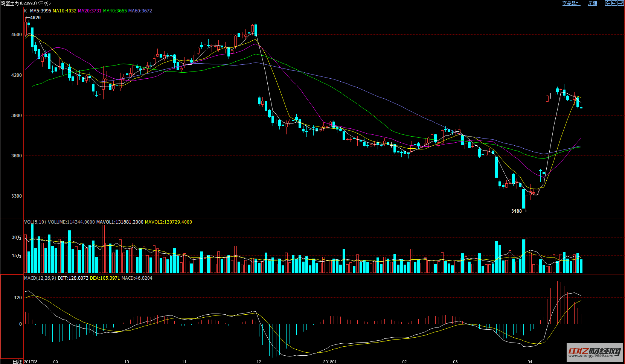The image size is (625, 364).
Task: Select the MA60:3672 indicator label
Action: (x=140, y=11)
